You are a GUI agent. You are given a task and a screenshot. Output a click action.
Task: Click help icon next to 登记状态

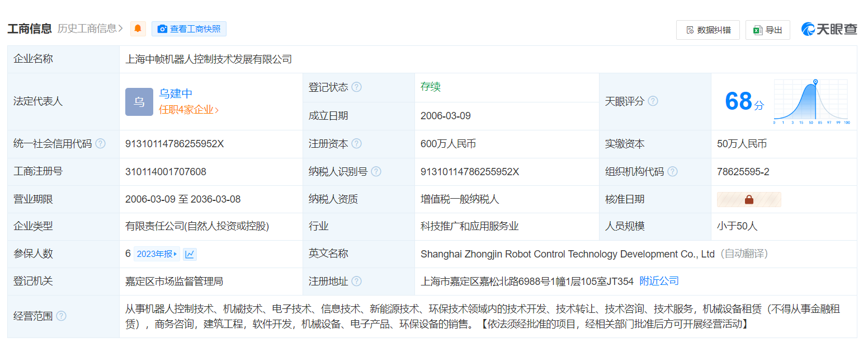tap(356, 87)
